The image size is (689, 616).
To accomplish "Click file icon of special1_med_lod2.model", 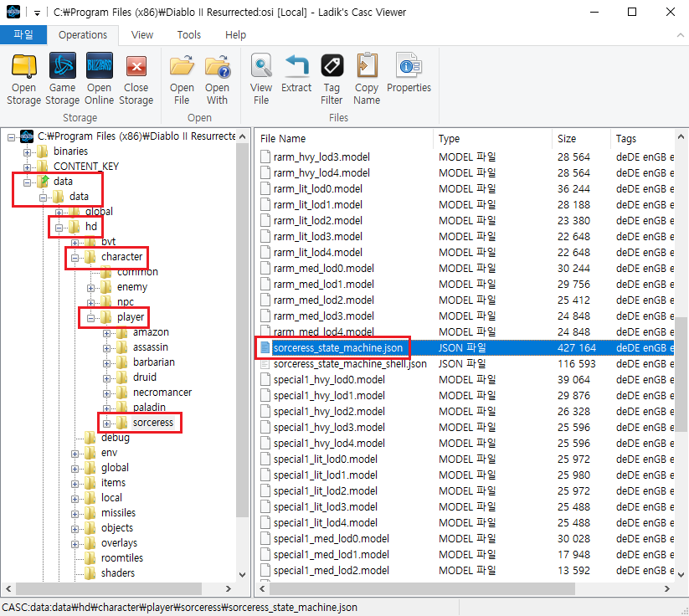I will click(x=265, y=570).
